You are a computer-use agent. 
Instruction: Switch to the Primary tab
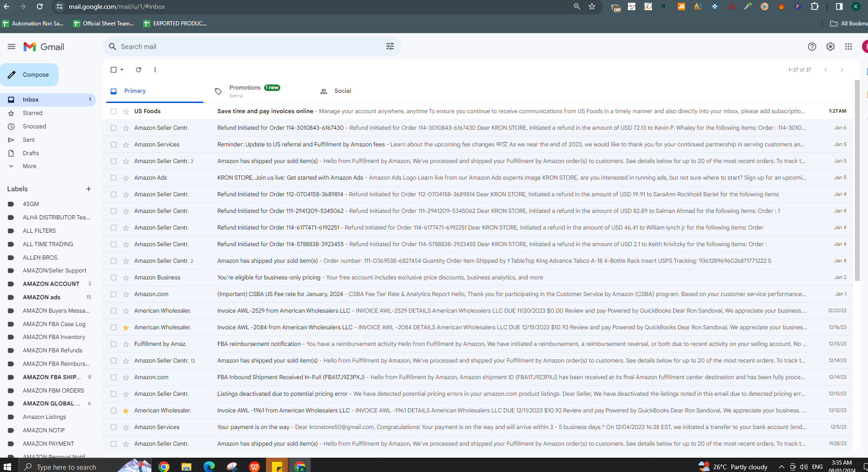point(155,91)
